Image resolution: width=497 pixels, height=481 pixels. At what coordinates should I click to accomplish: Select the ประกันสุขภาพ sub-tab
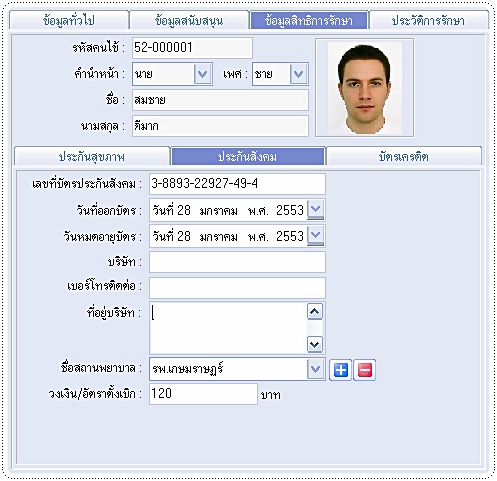[x=92, y=156]
